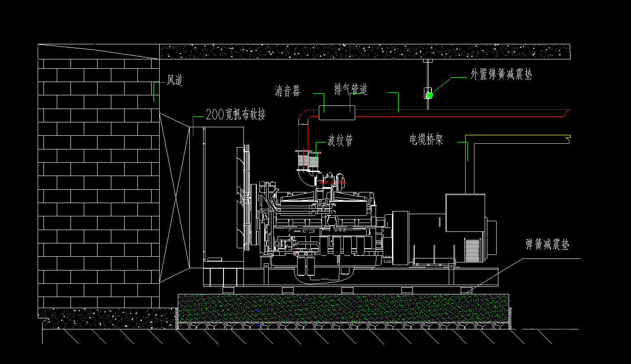Click the 消音器 label text
631x364 pixels.
(287, 91)
